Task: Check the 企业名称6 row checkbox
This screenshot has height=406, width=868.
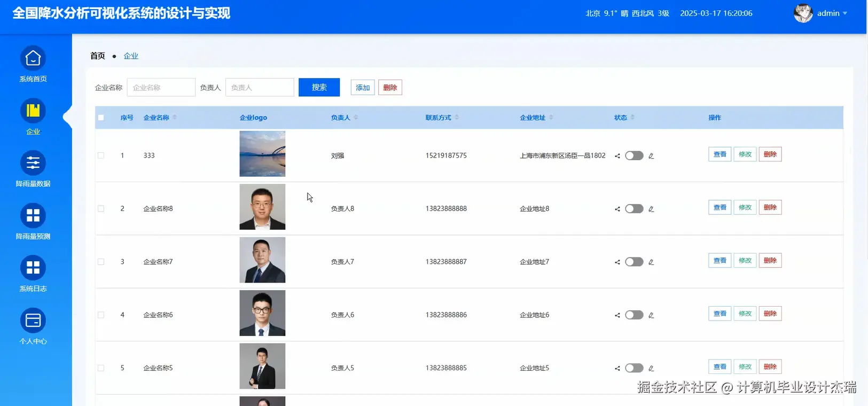Action: (101, 315)
